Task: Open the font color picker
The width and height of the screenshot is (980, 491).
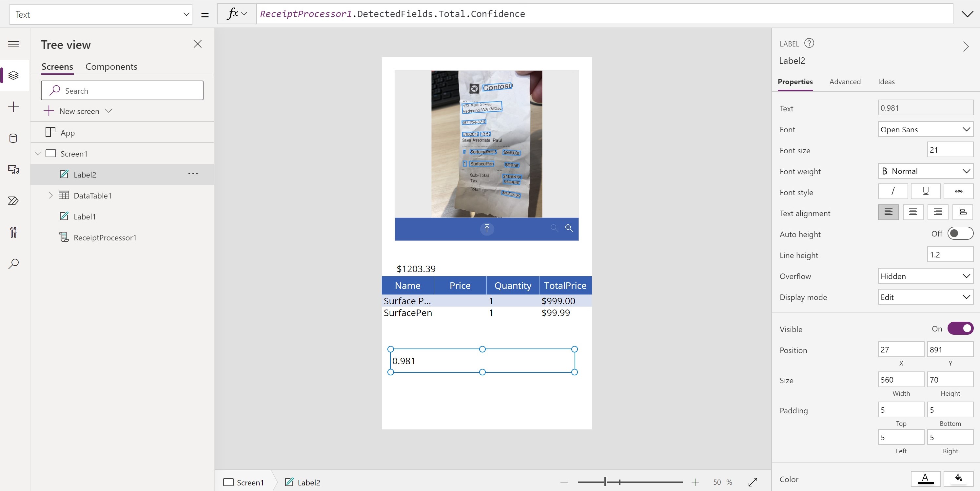Action: pos(926,479)
